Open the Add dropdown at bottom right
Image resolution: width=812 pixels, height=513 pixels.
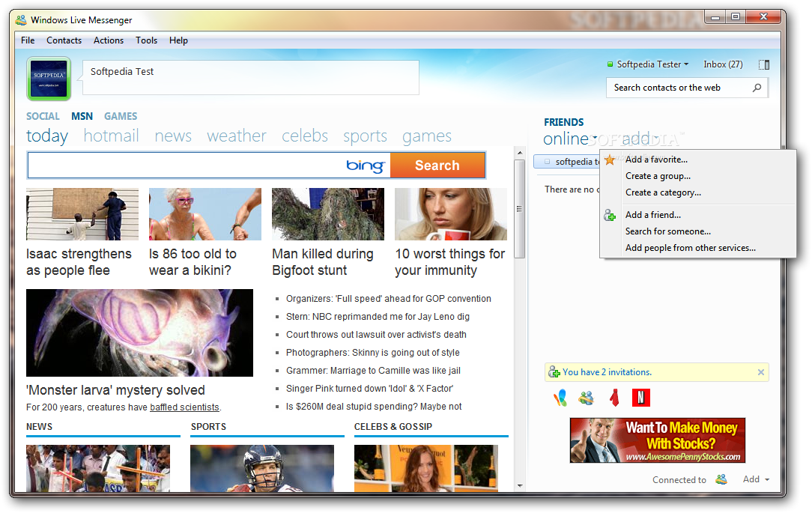coord(756,479)
